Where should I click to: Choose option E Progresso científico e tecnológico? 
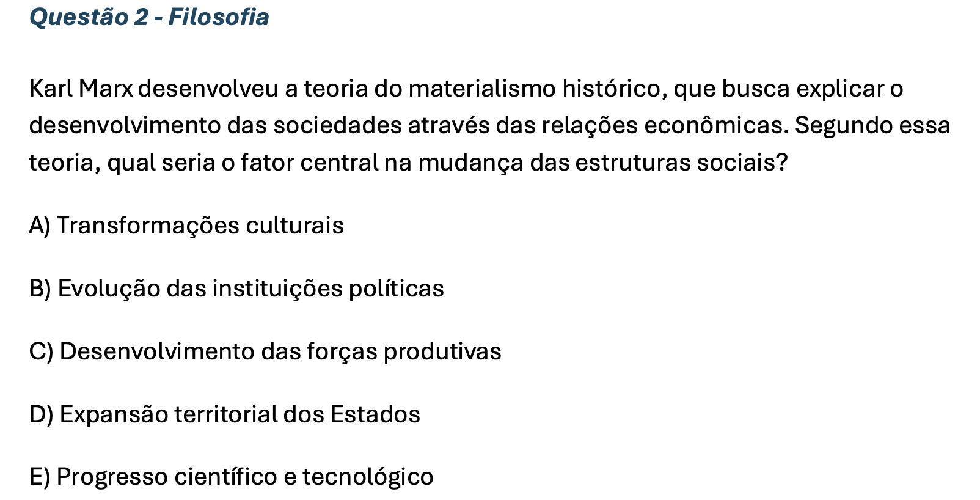(231, 477)
